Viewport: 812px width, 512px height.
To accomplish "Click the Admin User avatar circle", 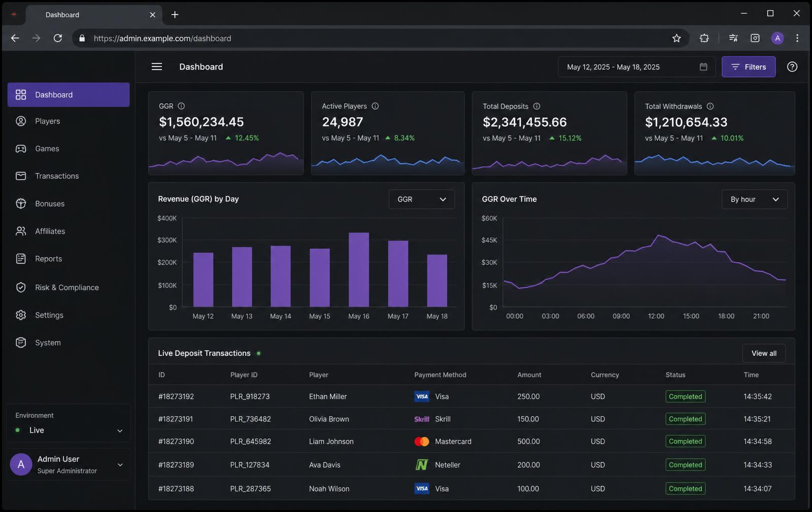I will pyautogui.click(x=21, y=464).
